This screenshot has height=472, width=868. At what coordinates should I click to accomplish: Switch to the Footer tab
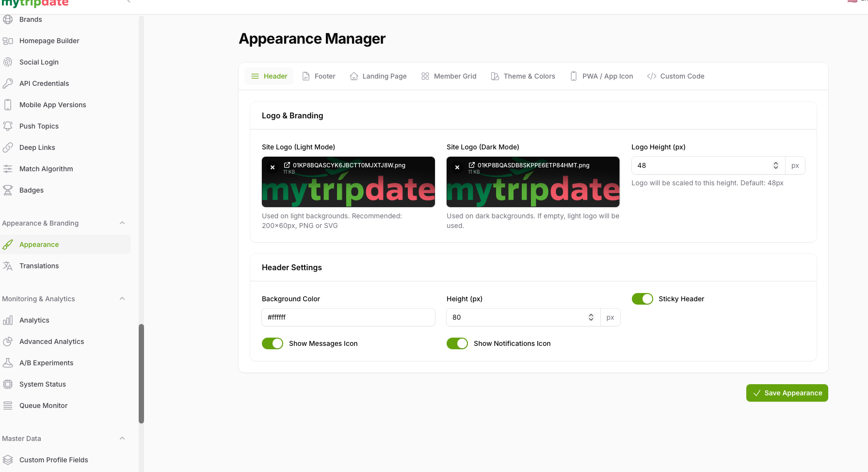coord(319,76)
